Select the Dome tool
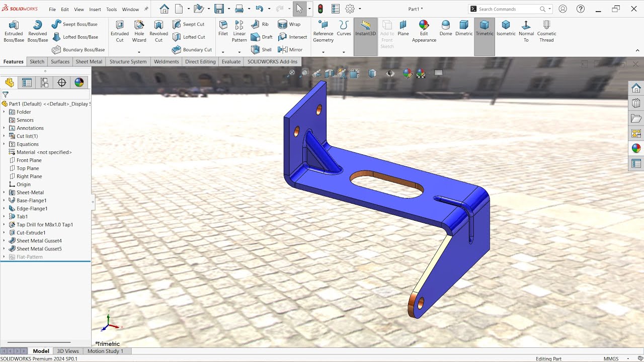Screen dimensions: 644x362 coord(446,28)
